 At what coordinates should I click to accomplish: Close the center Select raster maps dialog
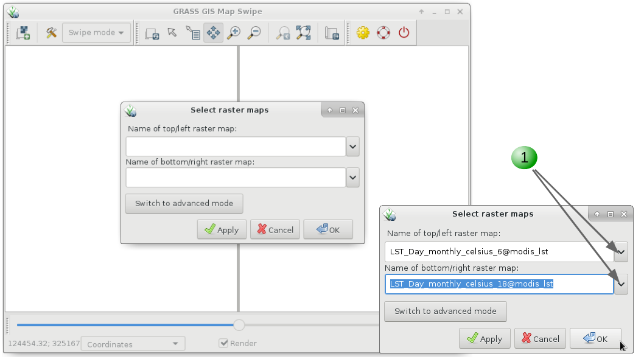click(355, 110)
